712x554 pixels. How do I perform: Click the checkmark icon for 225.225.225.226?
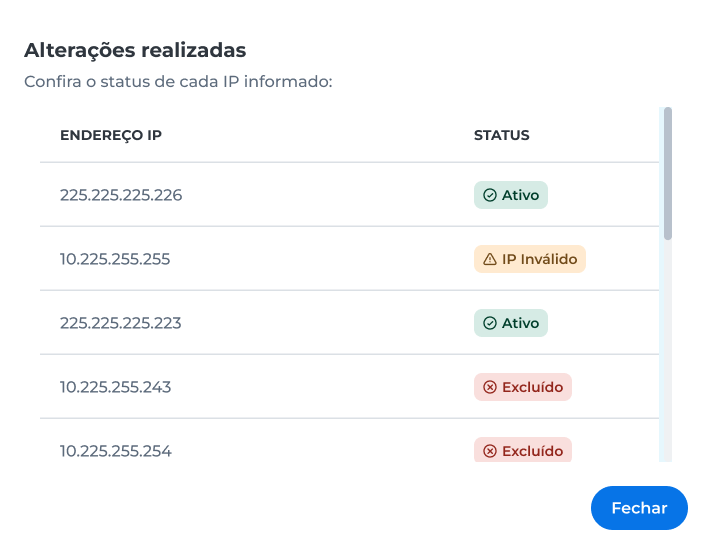point(490,195)
